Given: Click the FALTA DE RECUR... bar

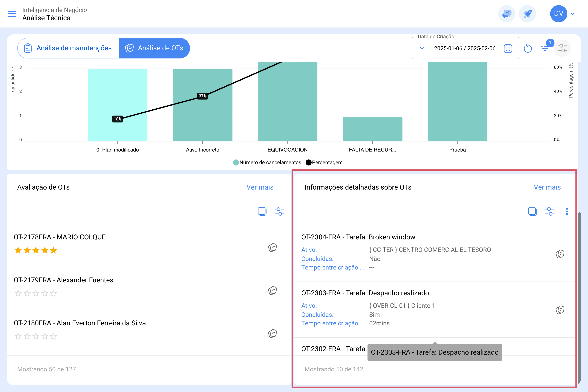Looking at the screenshot, I should pyautogui.click(x=372, y=129).
